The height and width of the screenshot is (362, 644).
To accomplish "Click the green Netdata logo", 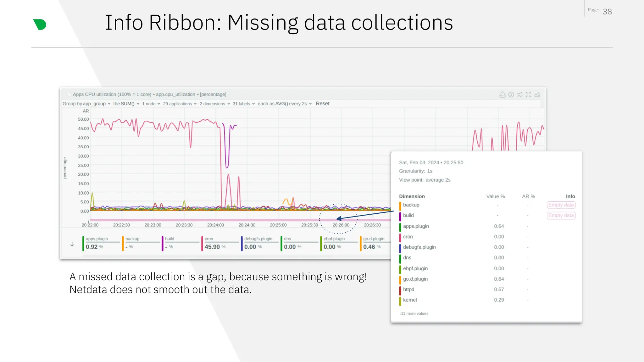I will [x=40, y=25].
